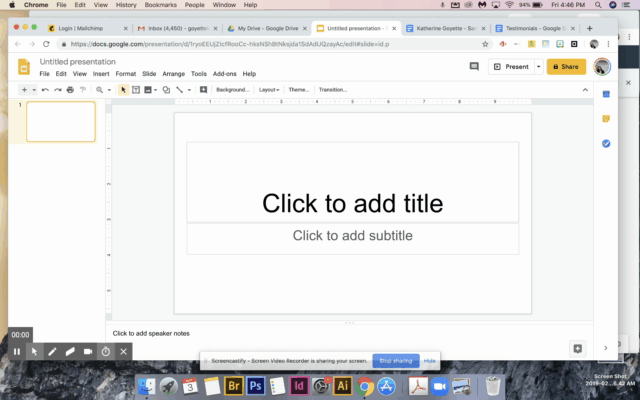Switch to the My Drive - Google Drive tab
The image size is (640, 400).
click(x=267, y=28)
